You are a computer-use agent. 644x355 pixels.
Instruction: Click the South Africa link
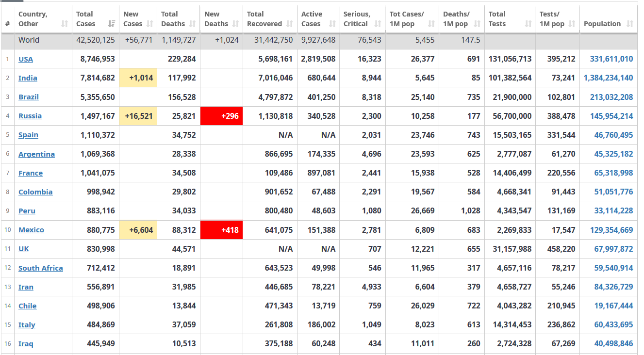(x=41, y=268)
